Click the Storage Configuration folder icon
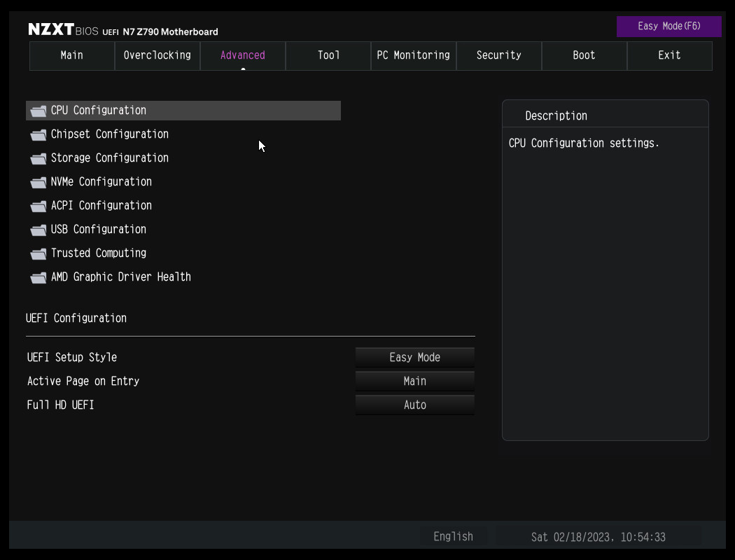 [38, 159]
